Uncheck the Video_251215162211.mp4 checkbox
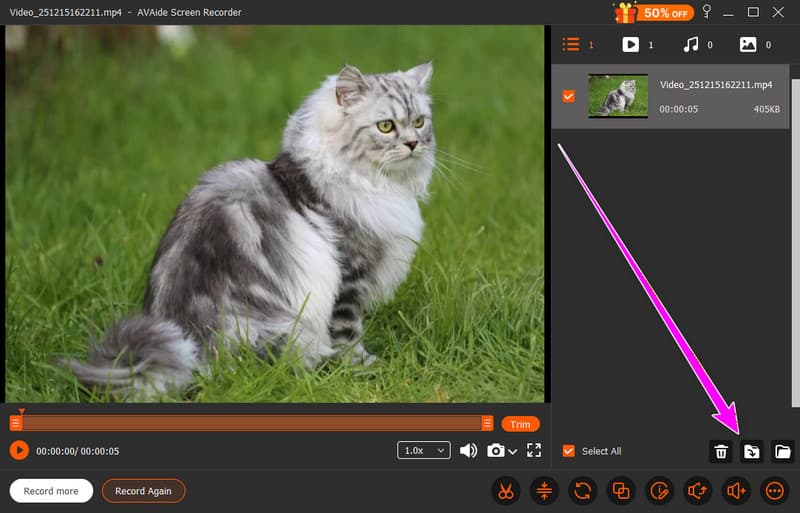Image resolution: width=800 pixels, height=513 pixels. (568, 96)
